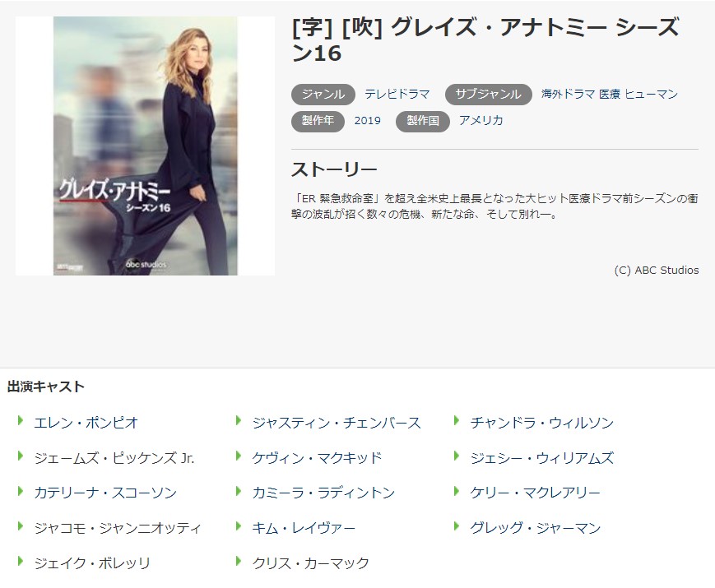
Task: Open the Grey's Anatomy Season 16 poster thumbnail
Action: (x=145, y=146)
